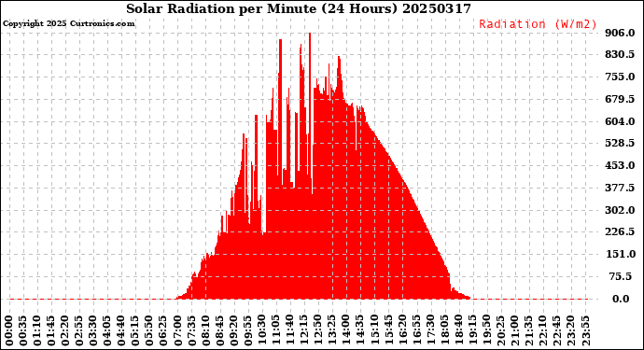
Task: Click the 15:45 time label
Action: pos(388,331)
